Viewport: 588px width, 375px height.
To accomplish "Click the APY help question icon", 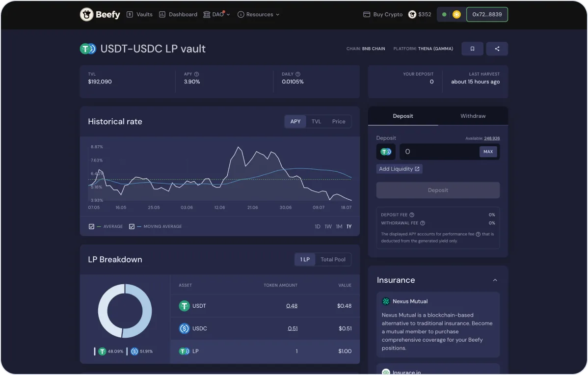I will (196, 74).
